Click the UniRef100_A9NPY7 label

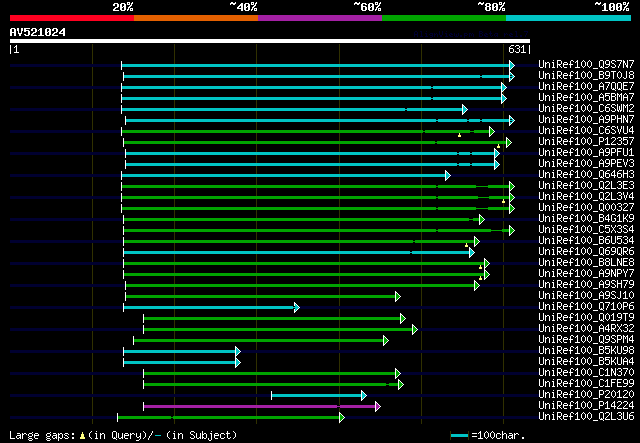point(586,274)
